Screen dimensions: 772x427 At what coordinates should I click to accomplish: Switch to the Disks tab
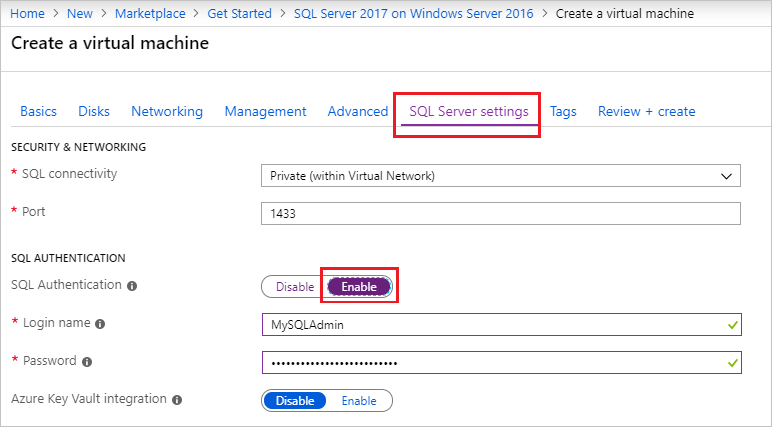point(94,111)
